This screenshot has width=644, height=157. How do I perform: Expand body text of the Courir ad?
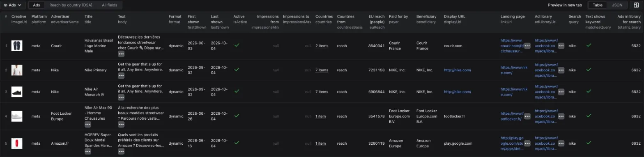click(x=121, y=54)
